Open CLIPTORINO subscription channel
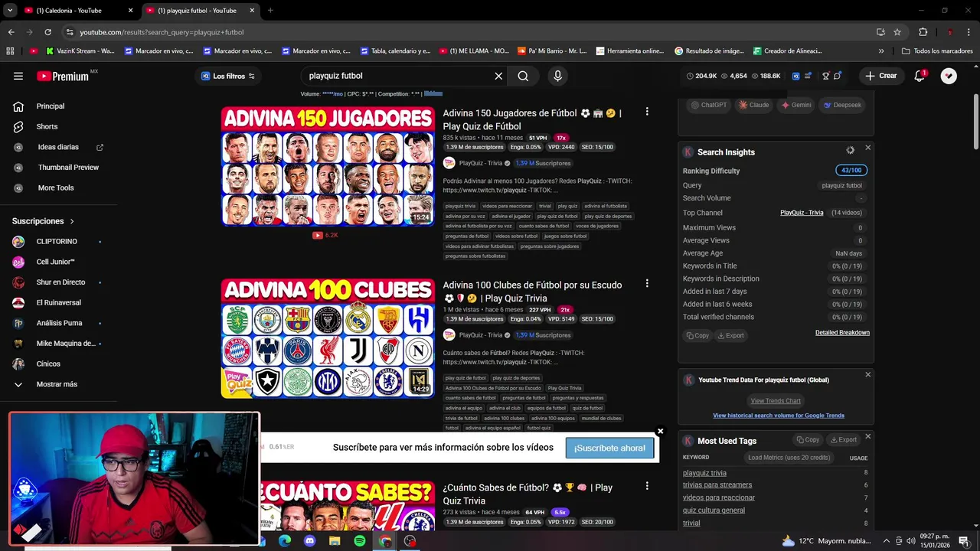The image size is (980, 551). tap(57, 242)
